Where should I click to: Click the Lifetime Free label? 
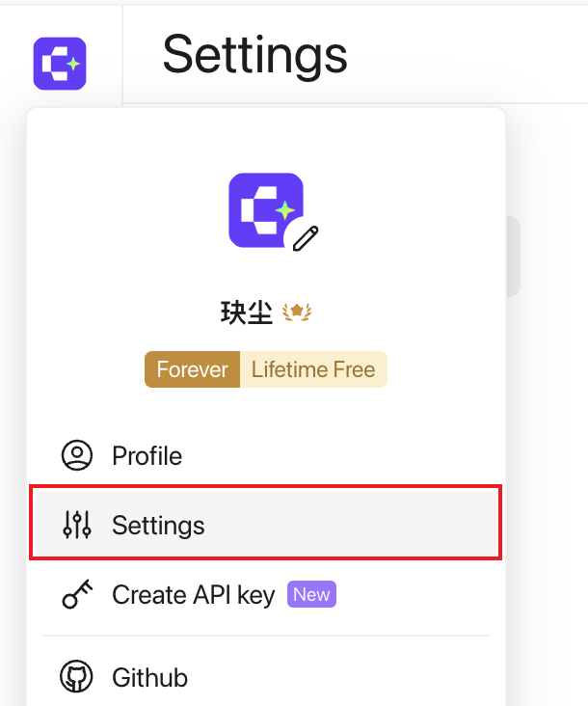point(313,369)
